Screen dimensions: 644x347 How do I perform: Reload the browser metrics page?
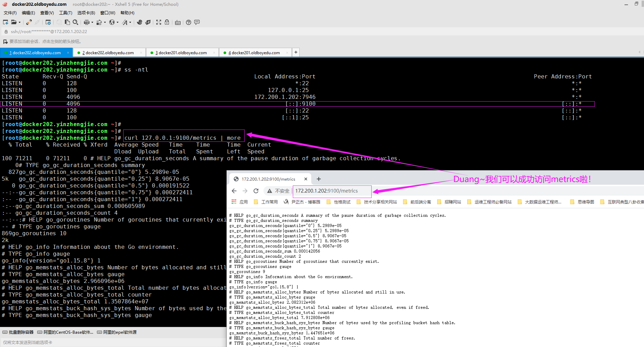pyautogui.click(x=256, y=191)
